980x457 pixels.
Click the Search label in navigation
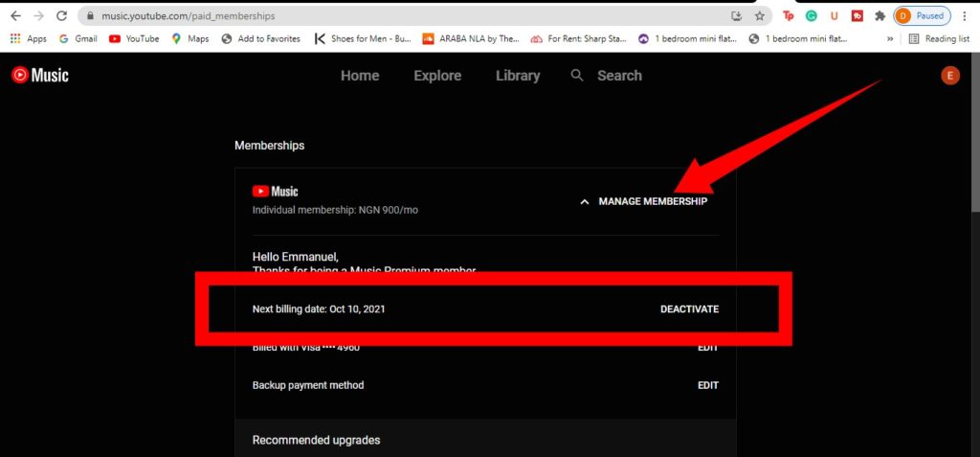(619, 76)
